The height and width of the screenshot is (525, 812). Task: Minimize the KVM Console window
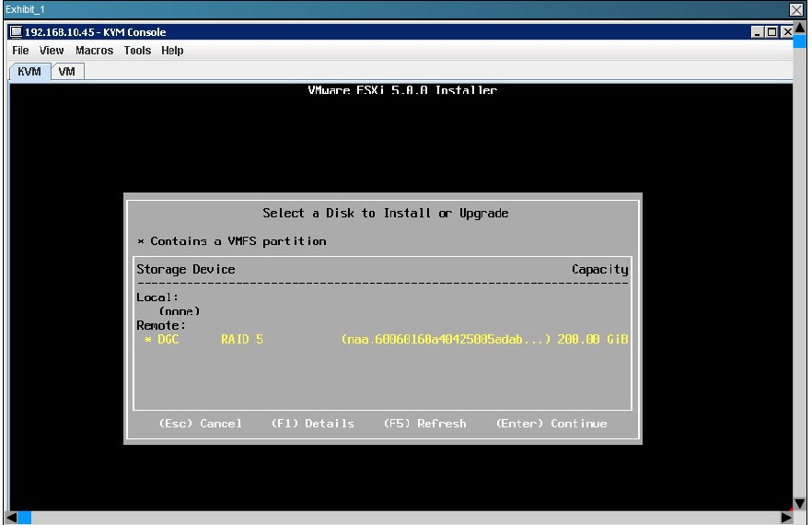(758, 32)
